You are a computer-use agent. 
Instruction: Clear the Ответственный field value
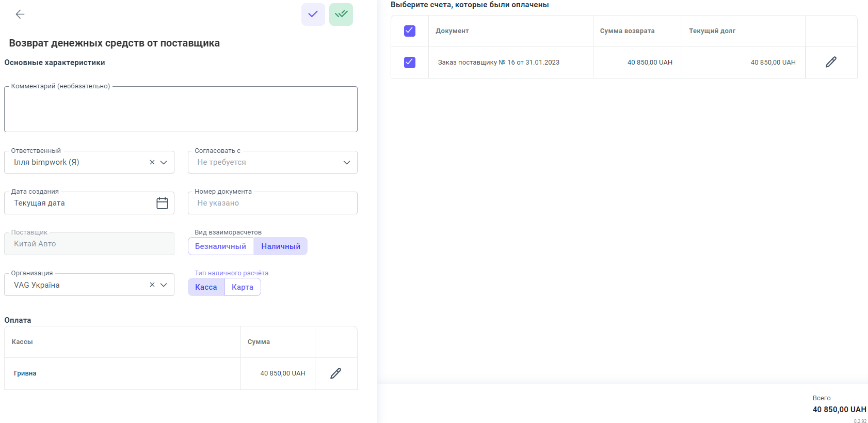click(152, 162)
